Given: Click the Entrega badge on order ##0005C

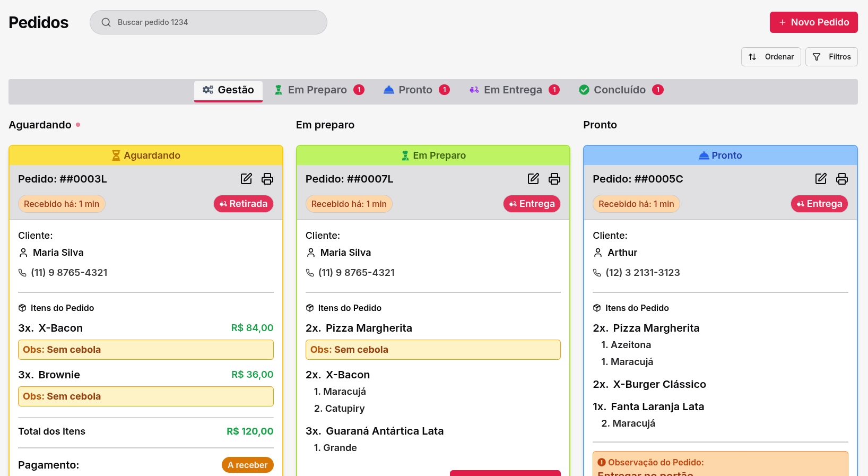Looking at the screenshot, I should point(819,204).
